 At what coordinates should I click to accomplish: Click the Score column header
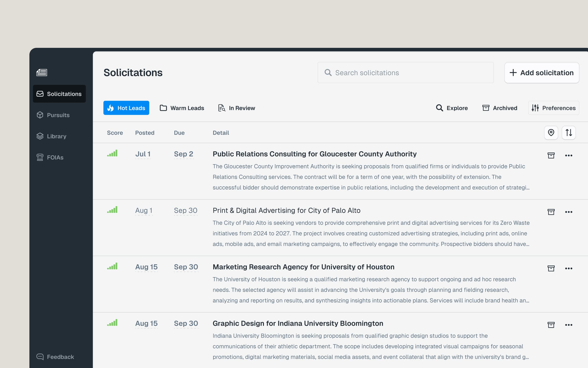pyautogui.click(x=115, y=133)
